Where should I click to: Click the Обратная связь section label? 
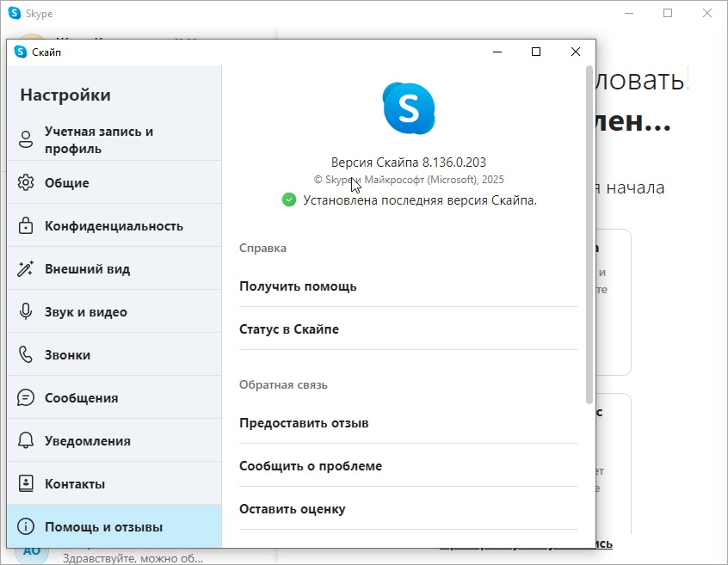coord(283,384)
